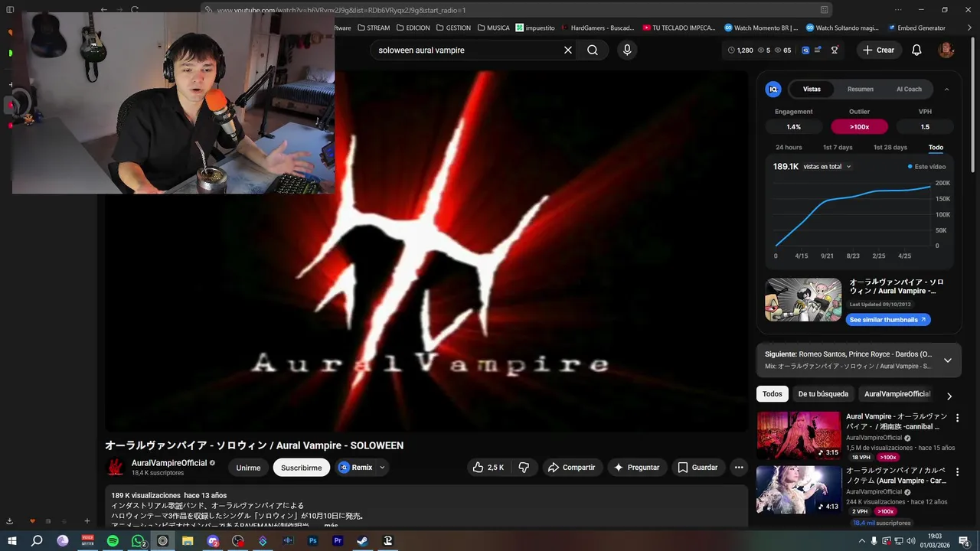Expand the Siguiente mix playlist
Screen dimensions: 980x551
pyautogui.click(x=947, y=360)
